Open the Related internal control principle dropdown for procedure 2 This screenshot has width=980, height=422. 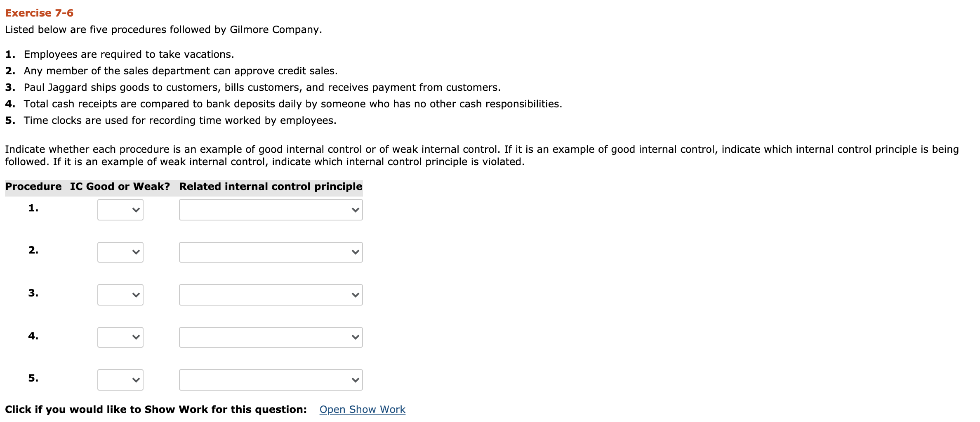(x=270, y=252)
